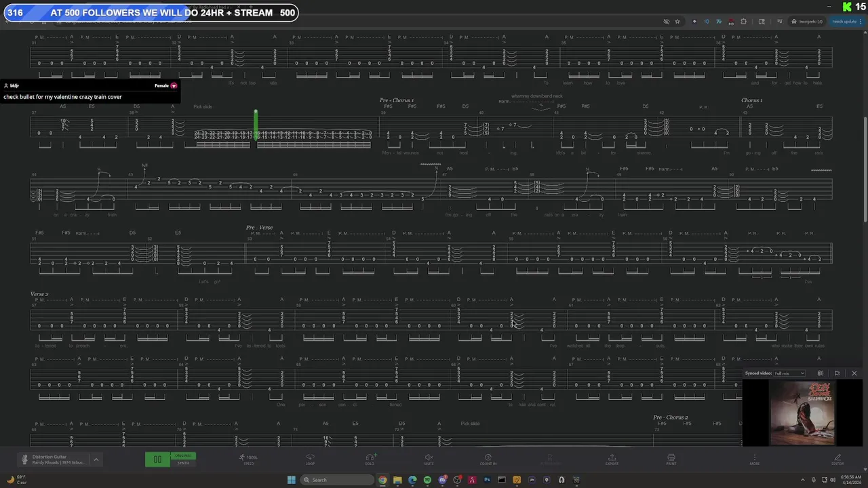
Task: Open the Speed control at 100%
Action: [249, 460]
